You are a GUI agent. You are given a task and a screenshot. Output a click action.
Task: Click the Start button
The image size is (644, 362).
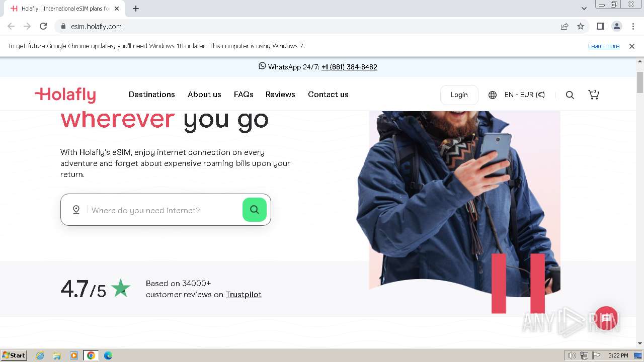click(x=14, y=355)
